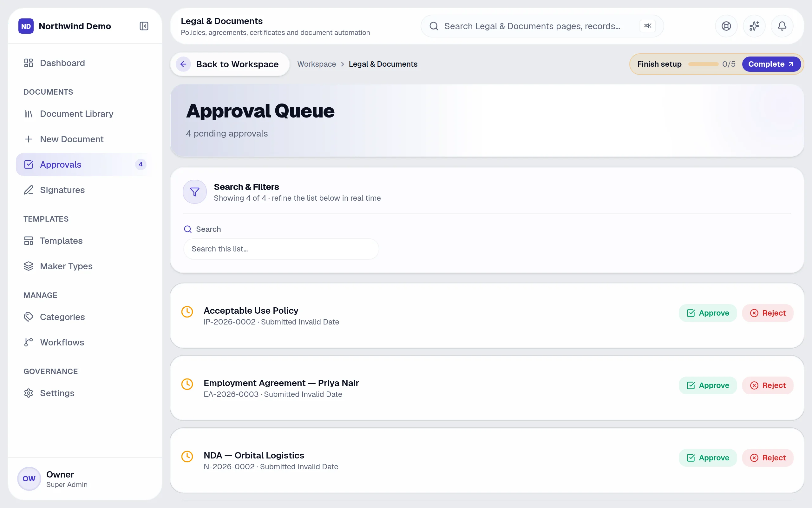Viewport: 812px width, 508px height.
Task: Approve Employment Agreement — Priya Nair
Action: (708, 385)
